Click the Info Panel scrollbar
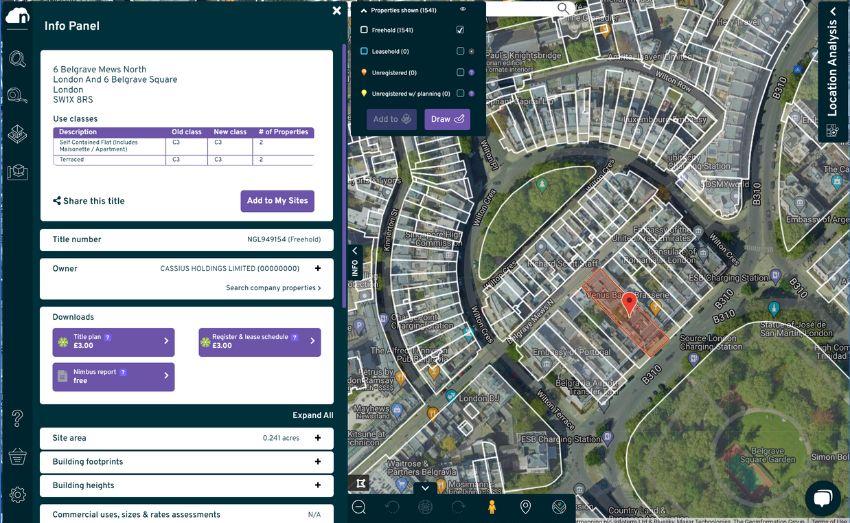This screenshot has width=850, height=523. pyautogui.click(x=344, y=176)
